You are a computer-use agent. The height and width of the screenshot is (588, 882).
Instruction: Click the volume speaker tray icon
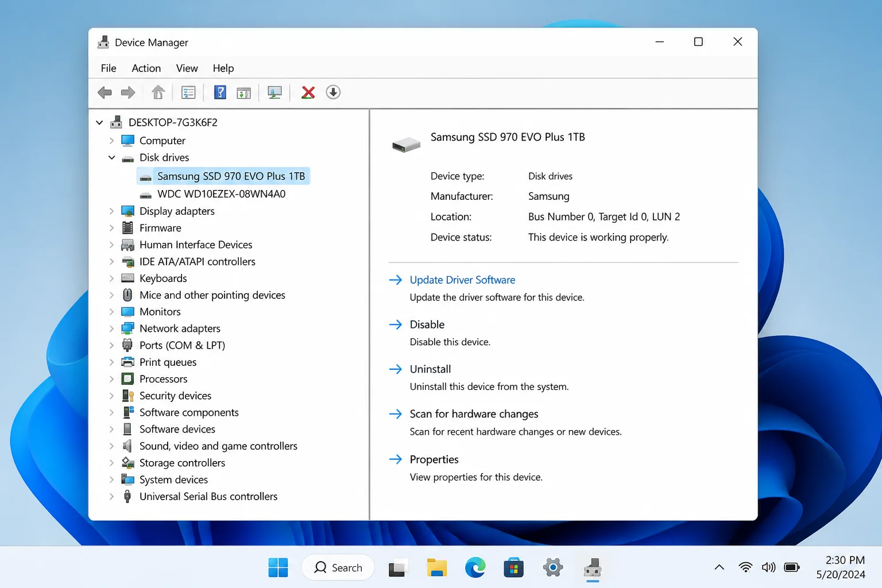pos(768,567)
